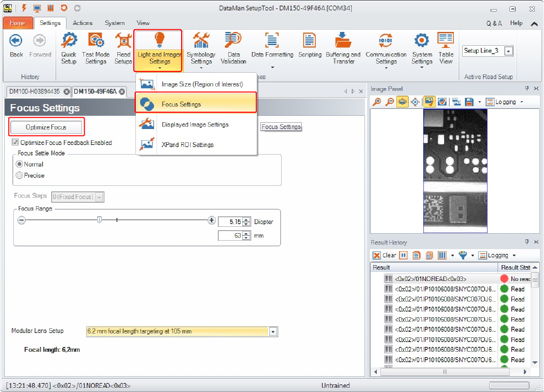Viewport: 544px width, 392px height.
Task: Select the Normal focus settle mode
Action: [x=19, y=164]
